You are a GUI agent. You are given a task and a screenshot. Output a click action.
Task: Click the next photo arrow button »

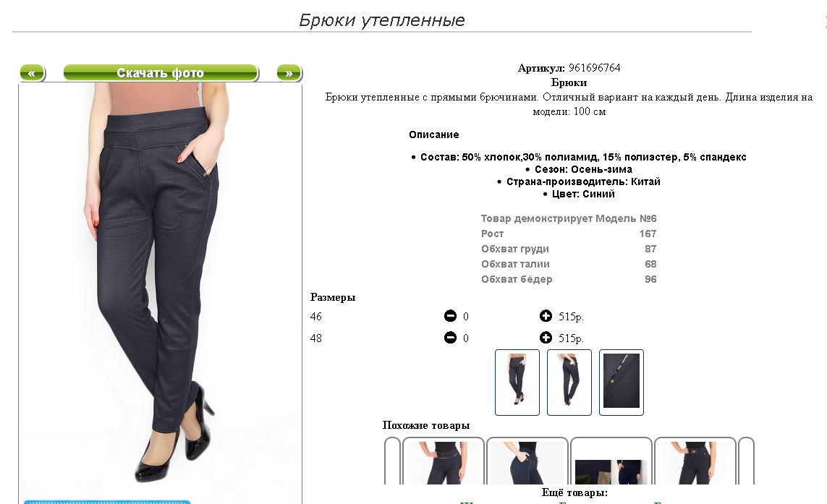(289, 73)
